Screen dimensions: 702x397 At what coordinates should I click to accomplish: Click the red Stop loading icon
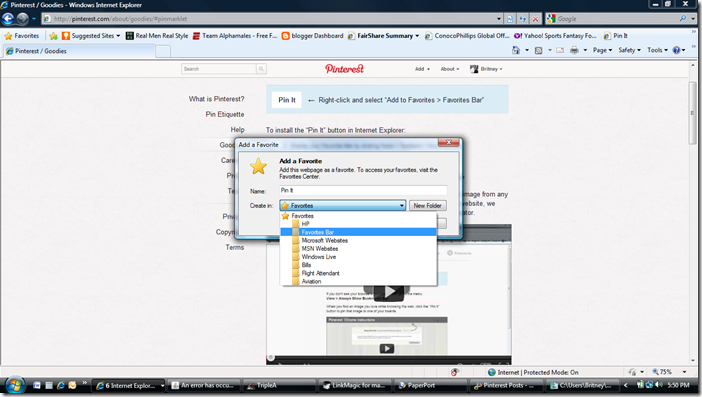coord(535,19)
